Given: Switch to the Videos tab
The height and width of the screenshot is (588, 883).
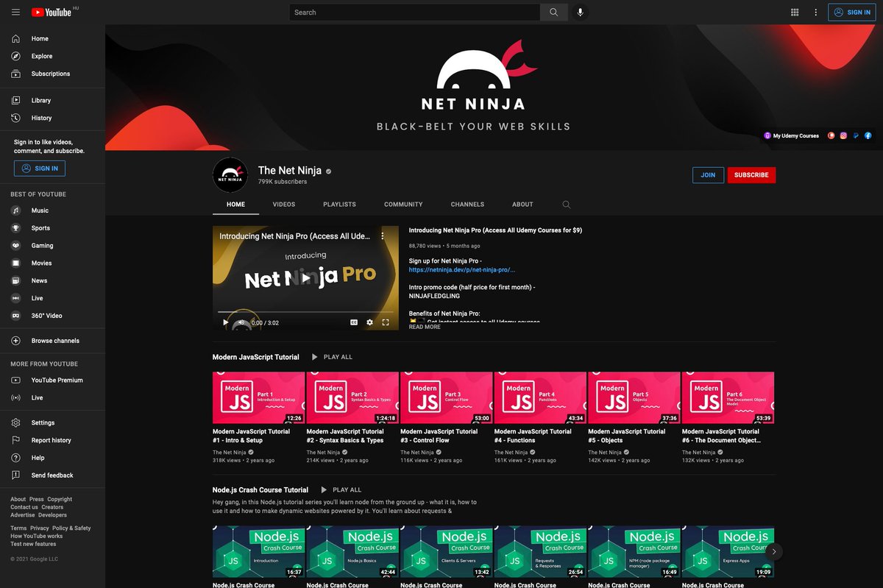Looking at the screenshot, I should [284, 205].
